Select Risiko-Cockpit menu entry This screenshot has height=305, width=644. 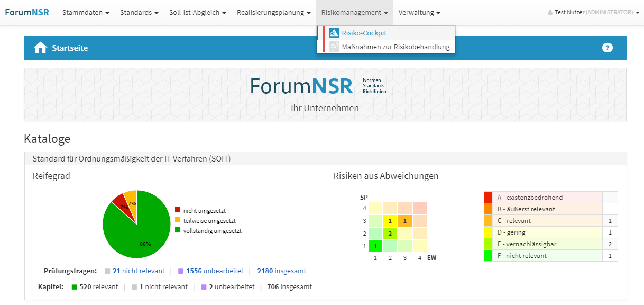(x=386, y=33)
